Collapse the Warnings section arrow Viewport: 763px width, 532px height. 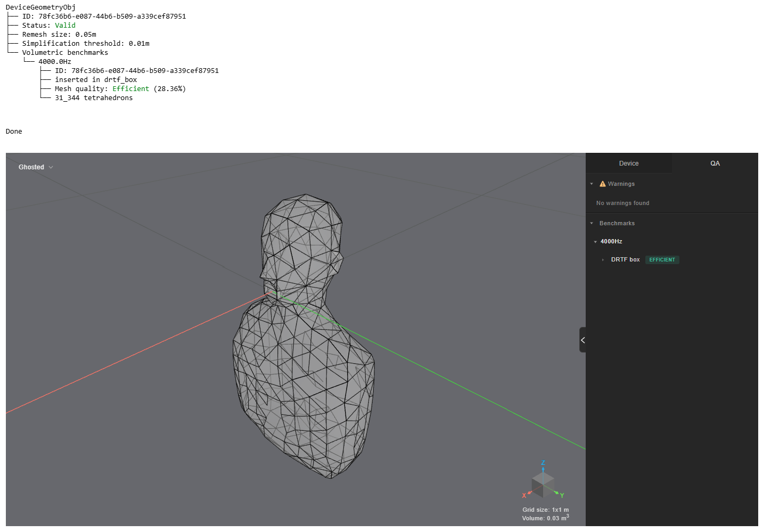(592, 184)
